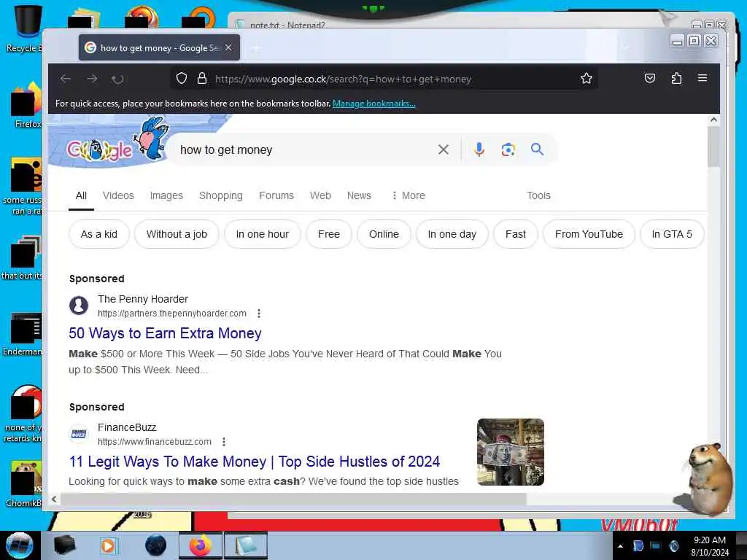Open the Pocket save icon

(x=650, y=78)
